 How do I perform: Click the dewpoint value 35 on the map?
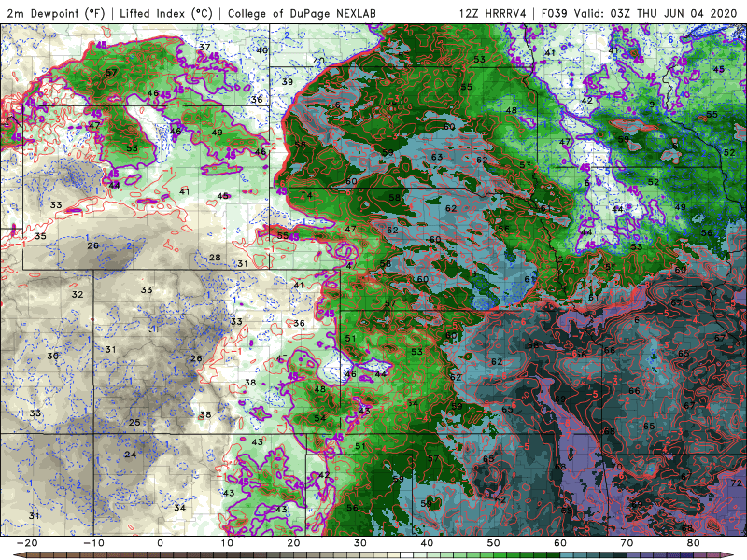40,236
